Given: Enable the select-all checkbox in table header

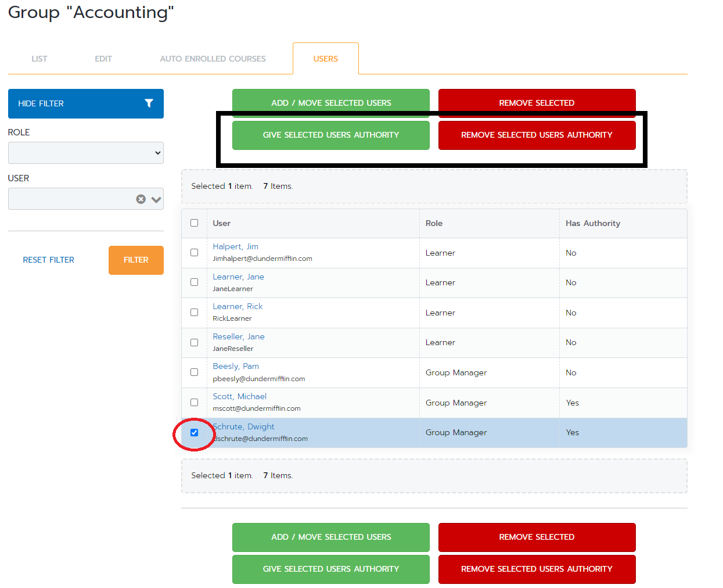Looking at the screenshot, I should click(194, 223).
